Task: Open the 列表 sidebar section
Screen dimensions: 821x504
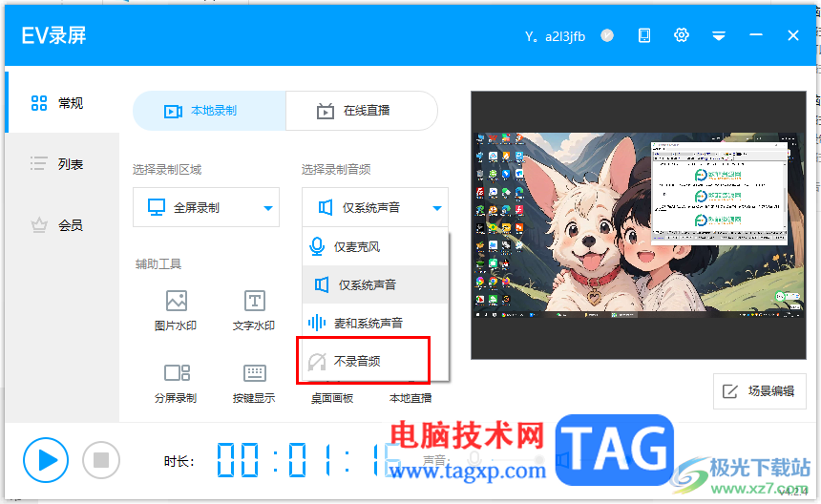Action: tap(62, 164)
